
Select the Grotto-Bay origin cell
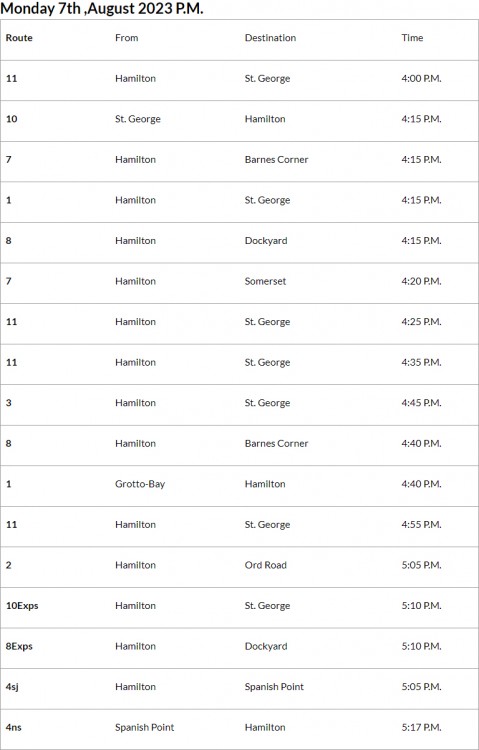pos(140,484)
